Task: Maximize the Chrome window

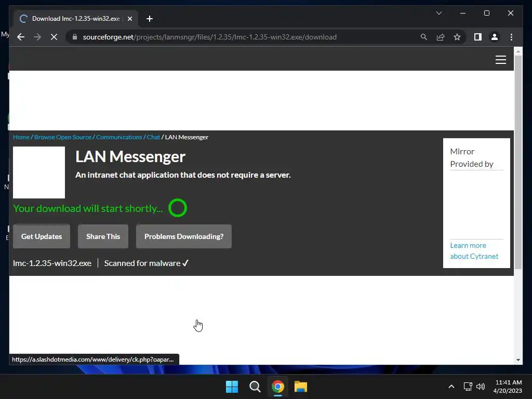Action: coord(486,13)
